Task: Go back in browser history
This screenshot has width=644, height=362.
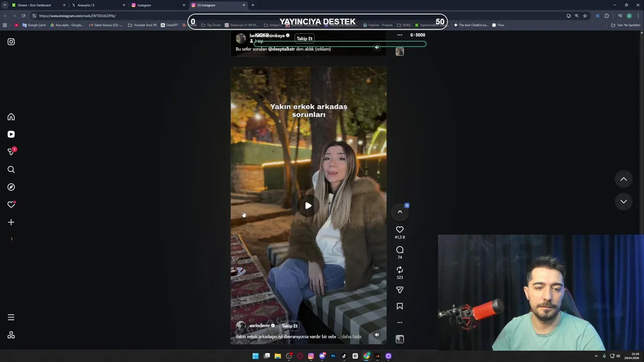Action: (x=6, y=16)
